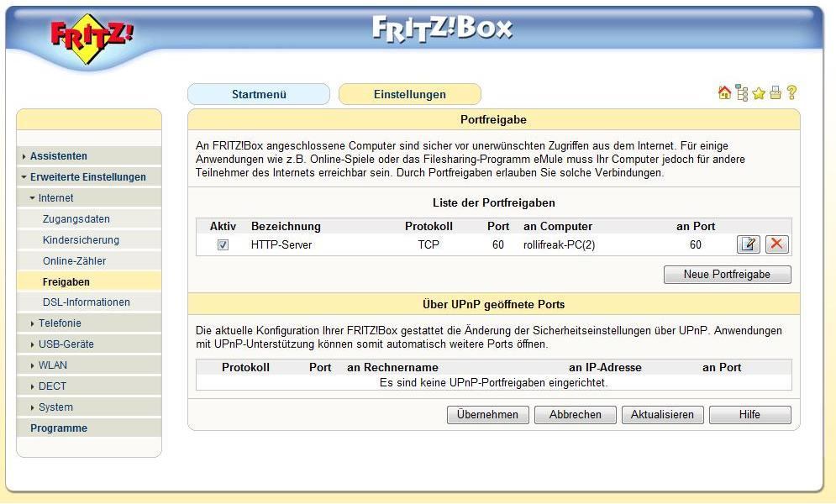Open Kindersicherung in the sidebar
The height and width of the screenshot is (504, 836).
tap(81, 239)
